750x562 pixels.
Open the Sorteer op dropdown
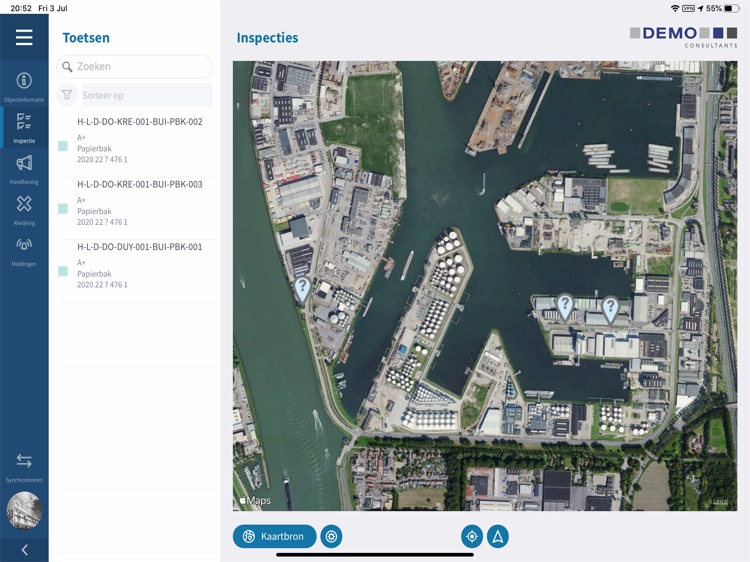click(147, 95)
